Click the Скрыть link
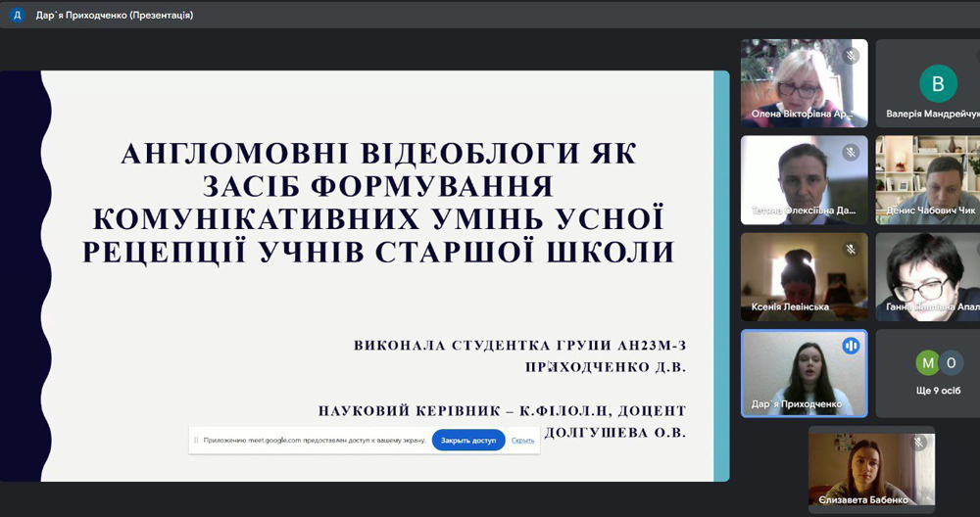Viewport: 980px width, 517px height. (522, 441)
